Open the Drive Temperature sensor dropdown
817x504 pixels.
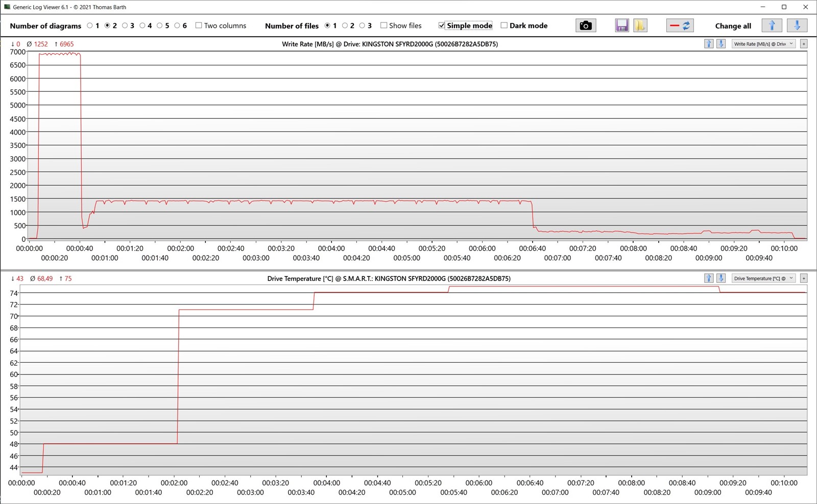point(763,279)
